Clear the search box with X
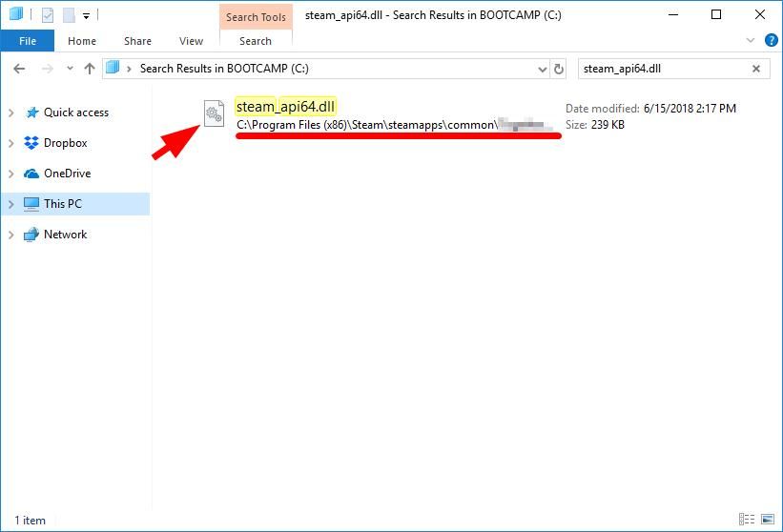The height and width of the screenshot is (532, 783). 757,69
